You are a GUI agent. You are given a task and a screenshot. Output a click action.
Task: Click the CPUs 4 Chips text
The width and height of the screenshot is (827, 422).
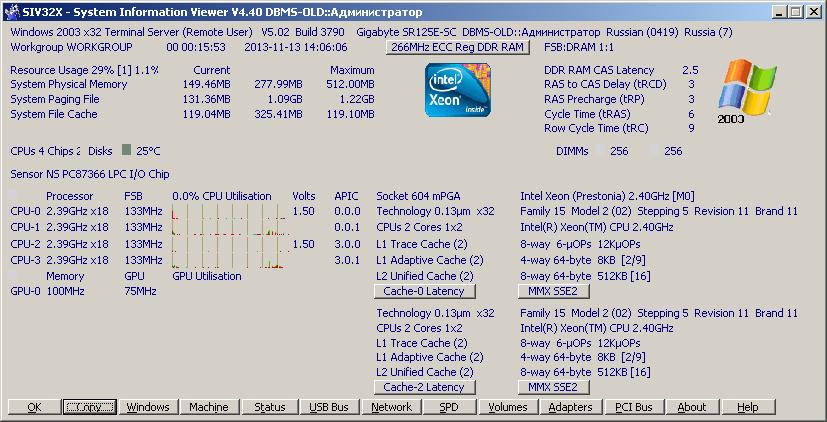45,151
